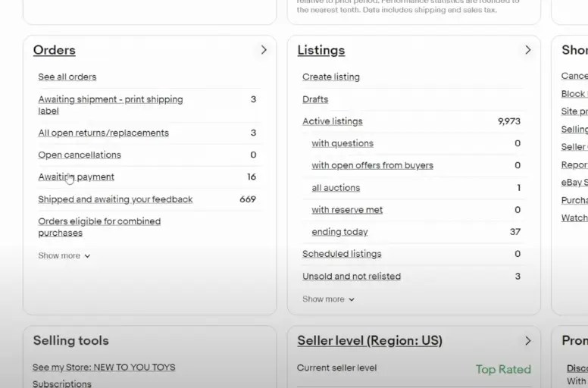View All open returns/replacements
588x388 pixels.
pos(103,133)
